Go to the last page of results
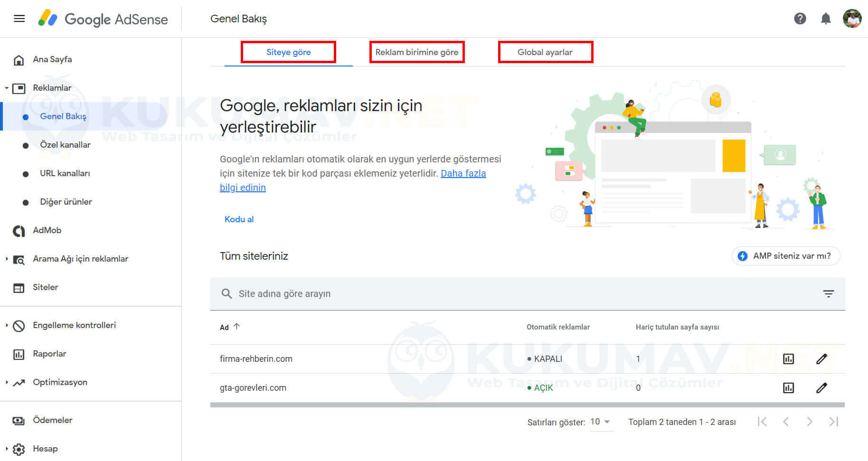Screen dimensions: 868x461 (833, 422)
